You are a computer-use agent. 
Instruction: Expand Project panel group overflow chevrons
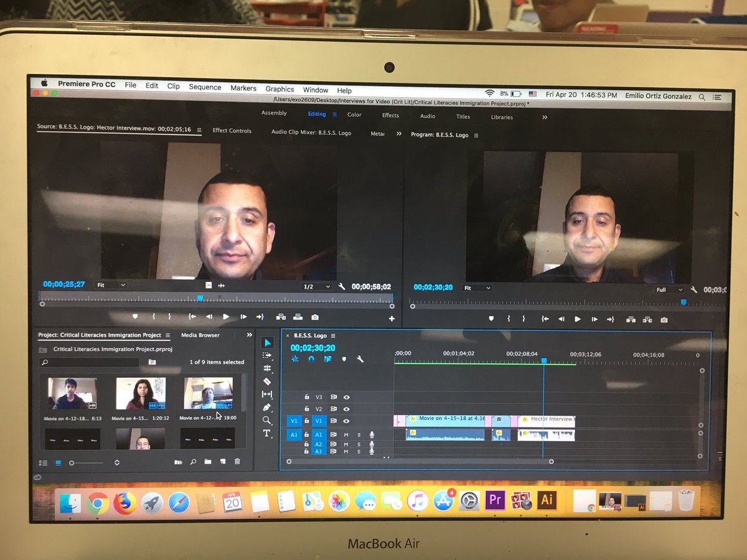[x=249, y=335]
